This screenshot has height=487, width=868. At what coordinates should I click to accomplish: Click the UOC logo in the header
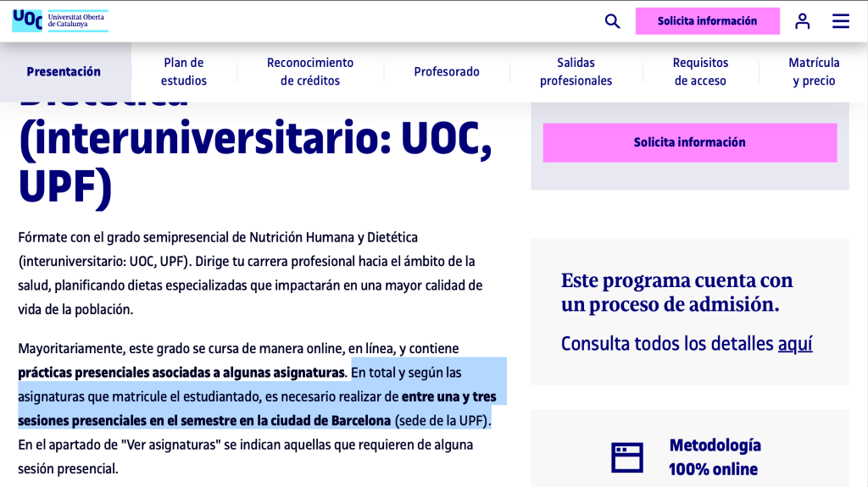[x=28, y=20]
